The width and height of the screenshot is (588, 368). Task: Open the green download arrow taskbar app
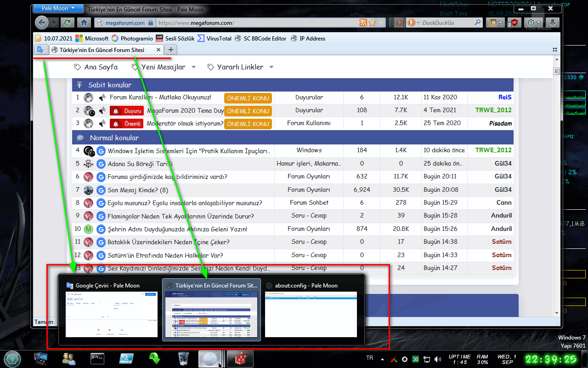click(154, 359)
